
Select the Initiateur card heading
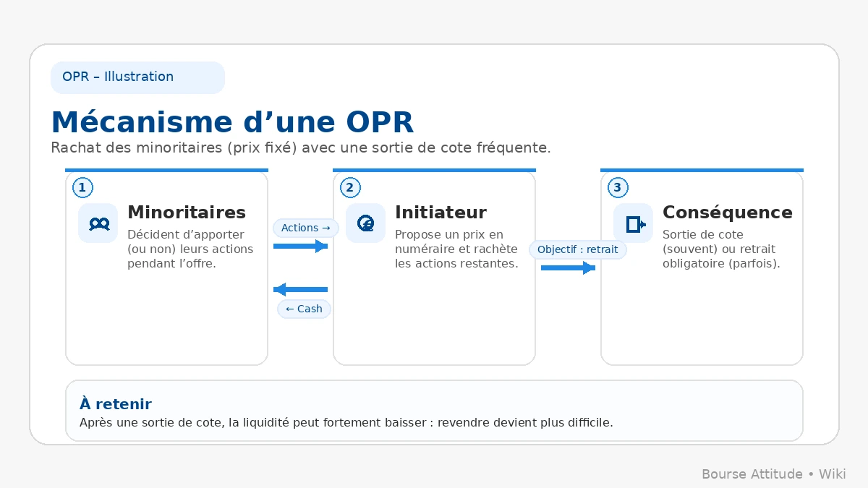441,213
